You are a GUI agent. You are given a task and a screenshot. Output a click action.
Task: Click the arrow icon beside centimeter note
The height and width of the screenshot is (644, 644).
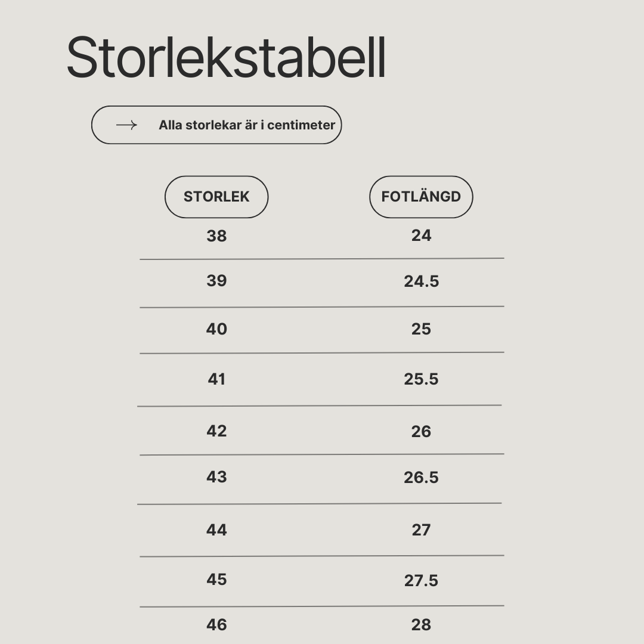coord(126,125)
